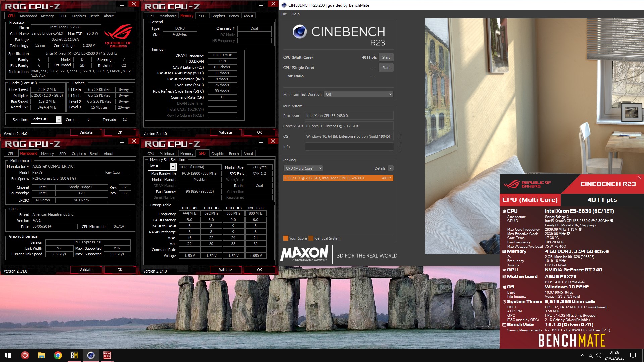Image resolution: width=644 pixels, height=362 pixels.
Task: Click the Level 3 cache value 15 MBytes
Action: click(99, 107)
